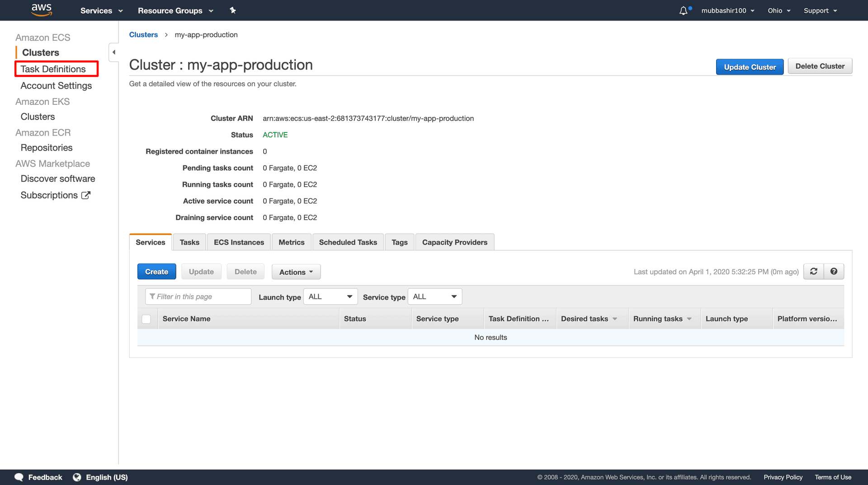Open the Services dropdown menu
The width and height of the screenshot is (868, 485).
[x=102, y=10]
